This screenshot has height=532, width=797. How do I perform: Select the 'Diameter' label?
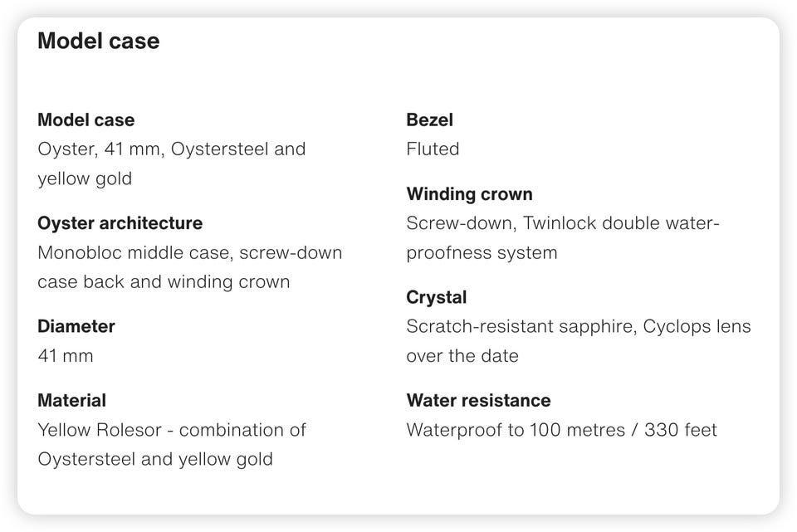pos(76,326)
